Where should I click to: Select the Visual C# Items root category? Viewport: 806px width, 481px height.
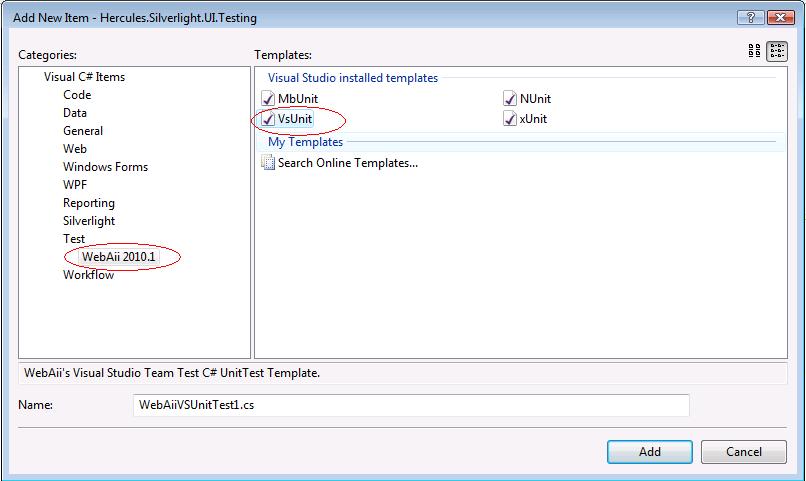[84, 77]
